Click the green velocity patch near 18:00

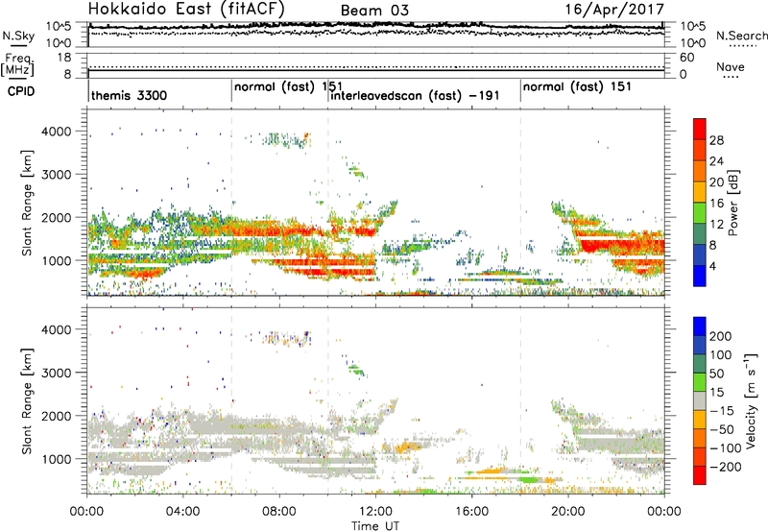528,479
